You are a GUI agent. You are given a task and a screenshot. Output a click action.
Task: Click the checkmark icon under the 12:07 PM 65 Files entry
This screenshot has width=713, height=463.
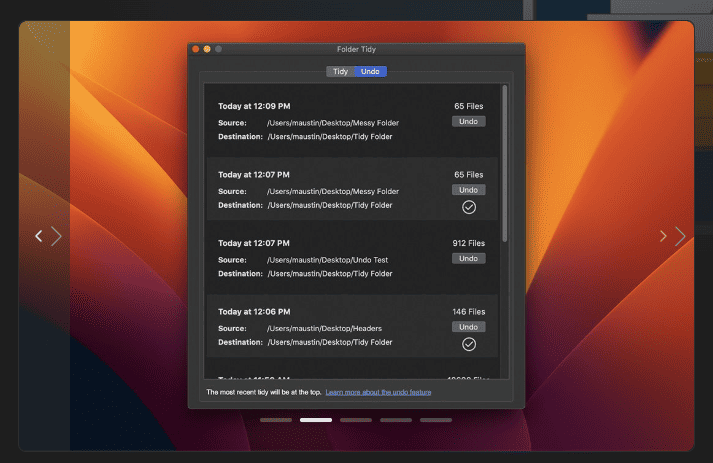(469, 207)
